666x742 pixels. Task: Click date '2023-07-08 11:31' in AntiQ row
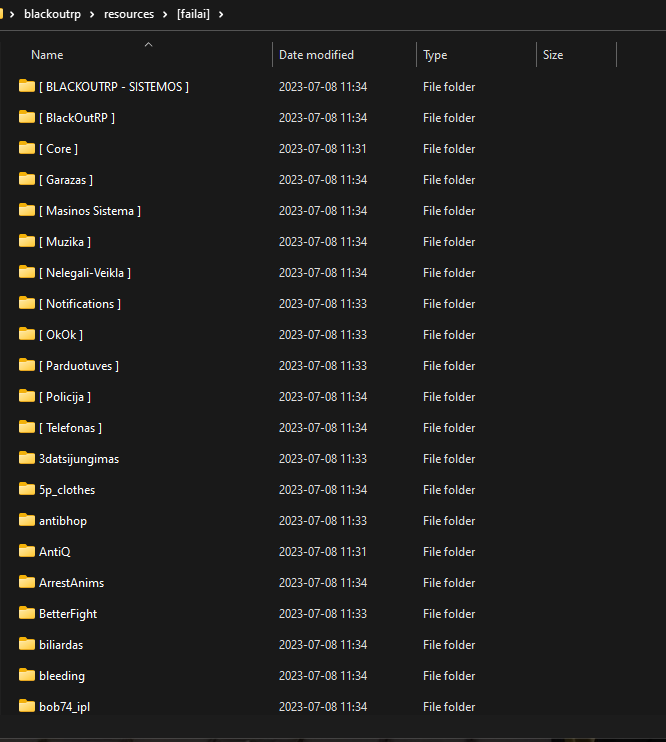click(323, 552)
